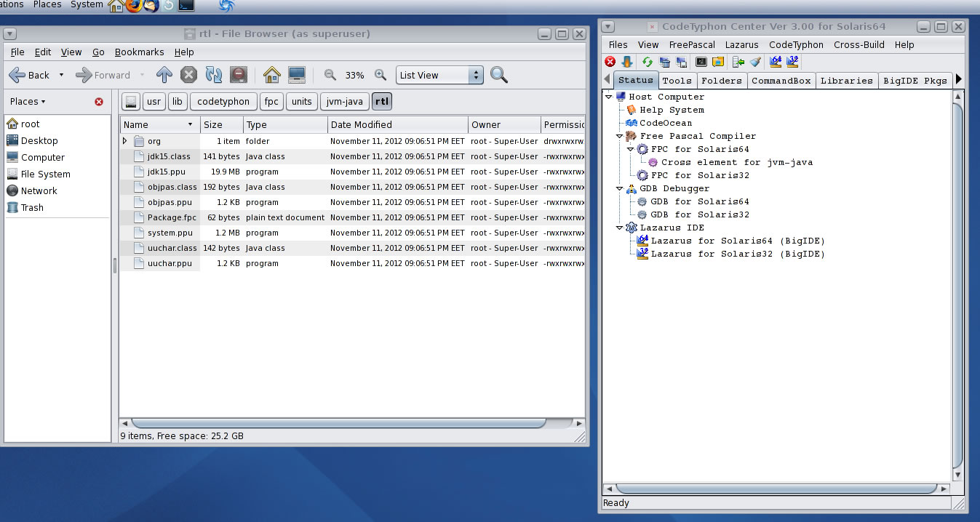Click the Computer icon in File Browser toolbar

point(296,75)
